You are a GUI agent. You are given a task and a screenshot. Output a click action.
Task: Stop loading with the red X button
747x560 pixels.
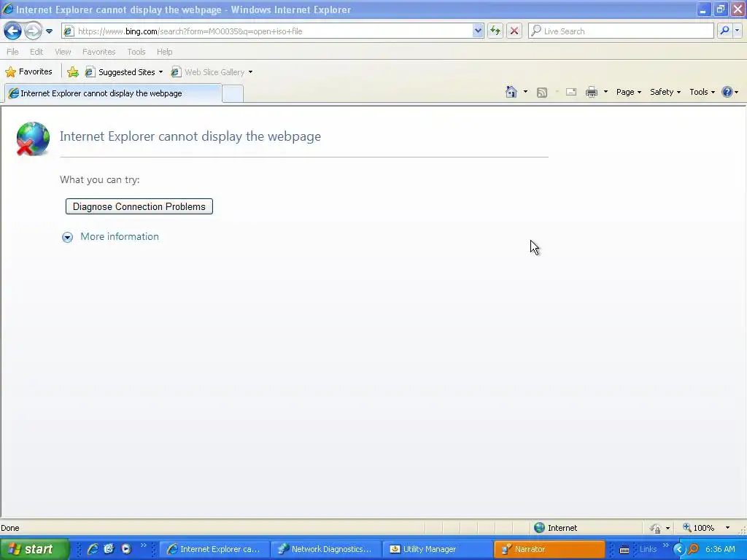514,31
